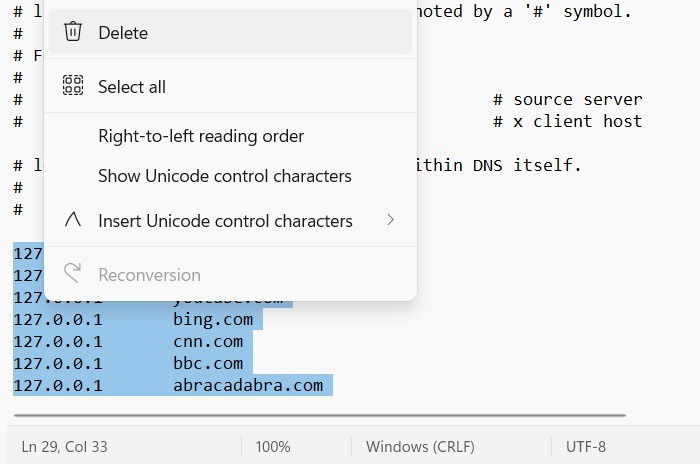Click the Windows (CRLF) line ending indicator
The height and width of the screenshot is (464, 700).
[x=420, y=447]
